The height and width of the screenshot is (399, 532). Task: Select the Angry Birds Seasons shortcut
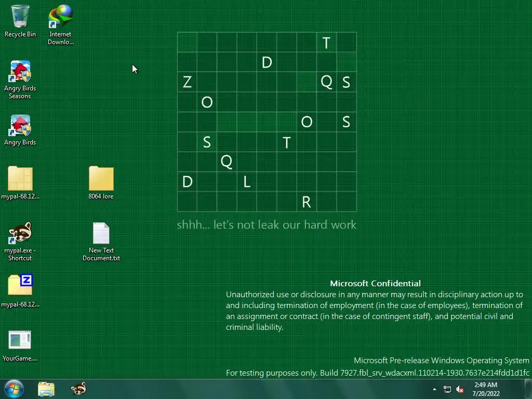click(x=20, y=79)
